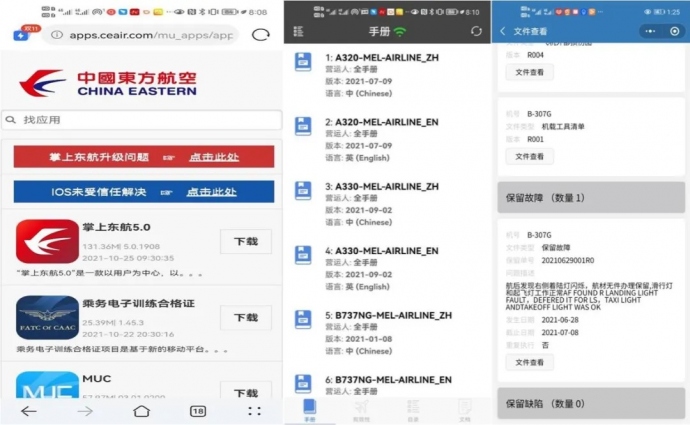Tap the book icon of A330-MEL-AIRLINE_ZH
690x425 pixels.
tap(303, 191)
